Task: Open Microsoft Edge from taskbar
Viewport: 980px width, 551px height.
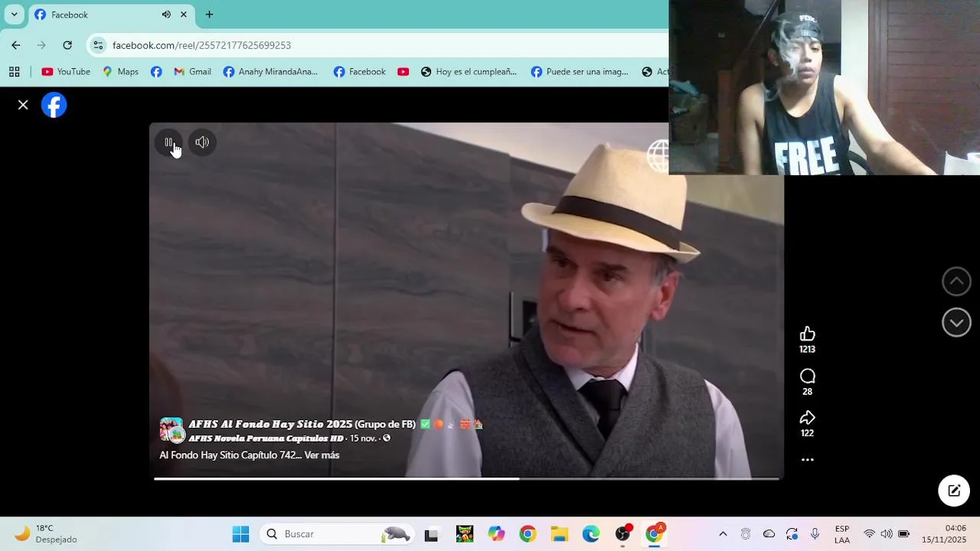Action: [591, 534]
